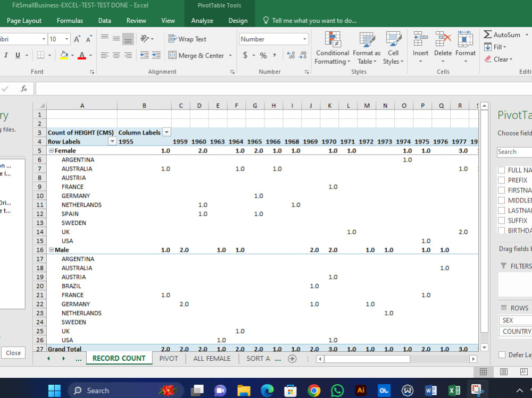Apply Comma Style
Screen dimensions: 532x398
point(274,55)
